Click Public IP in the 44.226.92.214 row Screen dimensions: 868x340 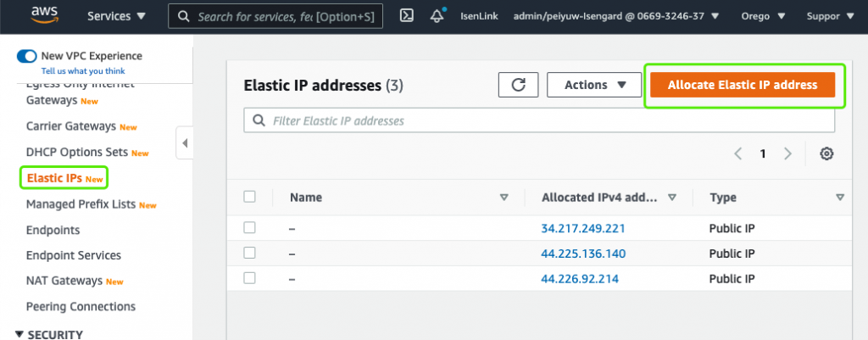click(732, 279)
